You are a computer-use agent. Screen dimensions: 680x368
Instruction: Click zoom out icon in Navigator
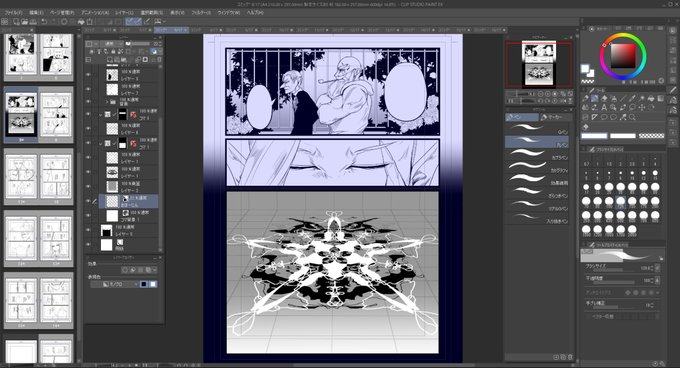pyautogui.click(x=540, y=94)
